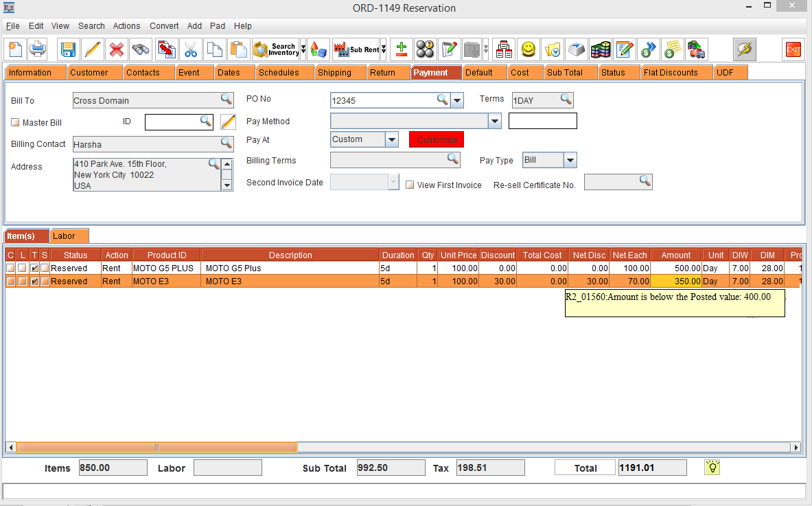812x506 pixels.
Task: Switch to the Shipping tab
Action: [334, 73]
